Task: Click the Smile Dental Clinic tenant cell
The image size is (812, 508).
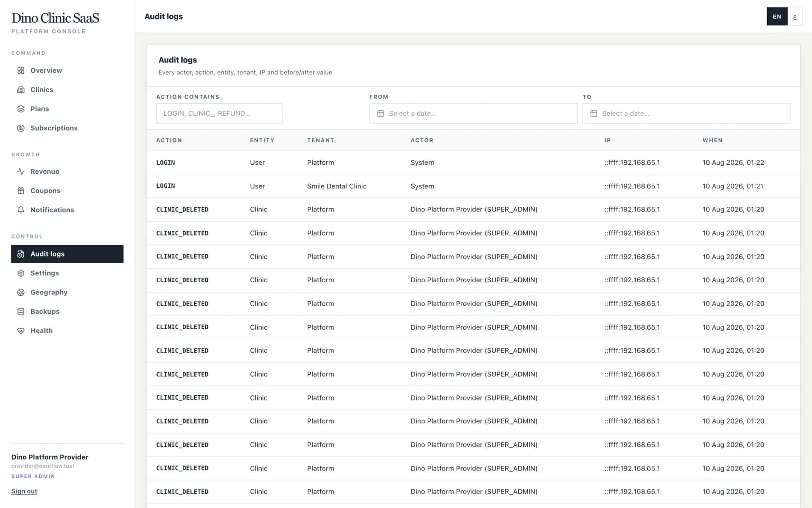Action: pos(337,186)
